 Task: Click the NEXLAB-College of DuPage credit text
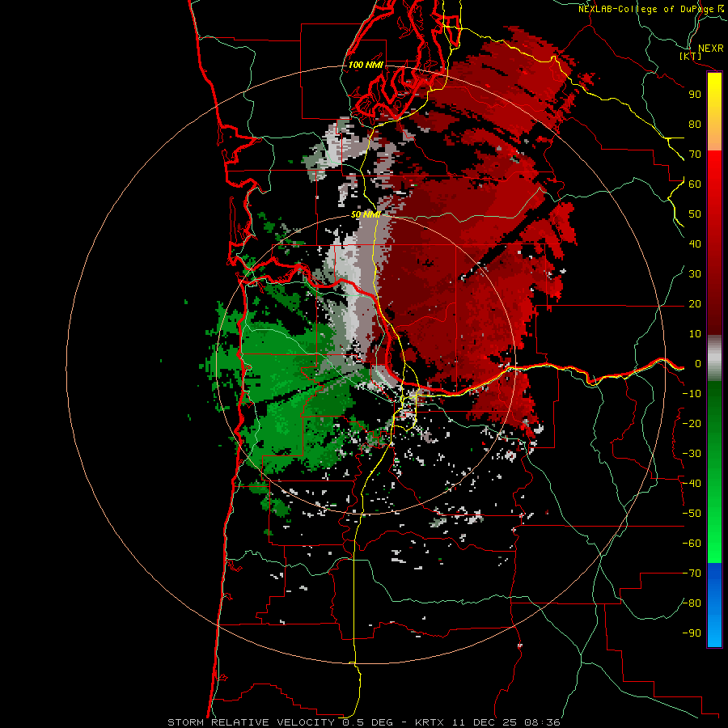646,9
